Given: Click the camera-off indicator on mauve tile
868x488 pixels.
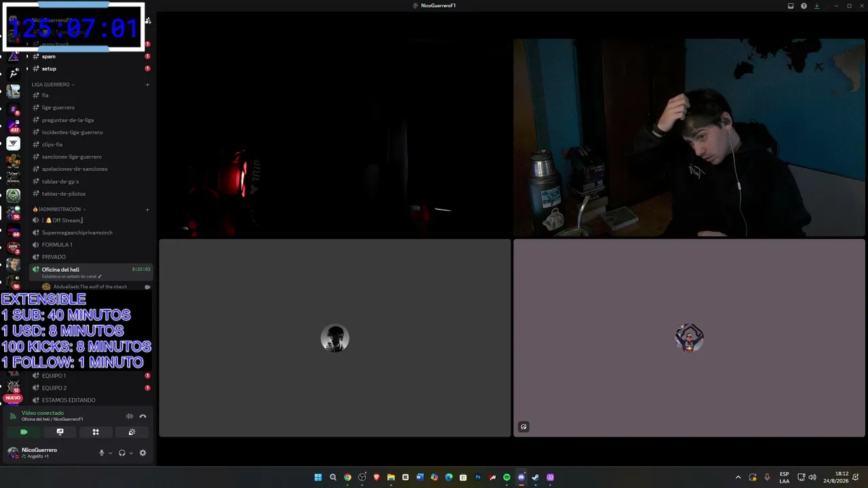Looking at the screenshot, I should click(x=524, y=427).
